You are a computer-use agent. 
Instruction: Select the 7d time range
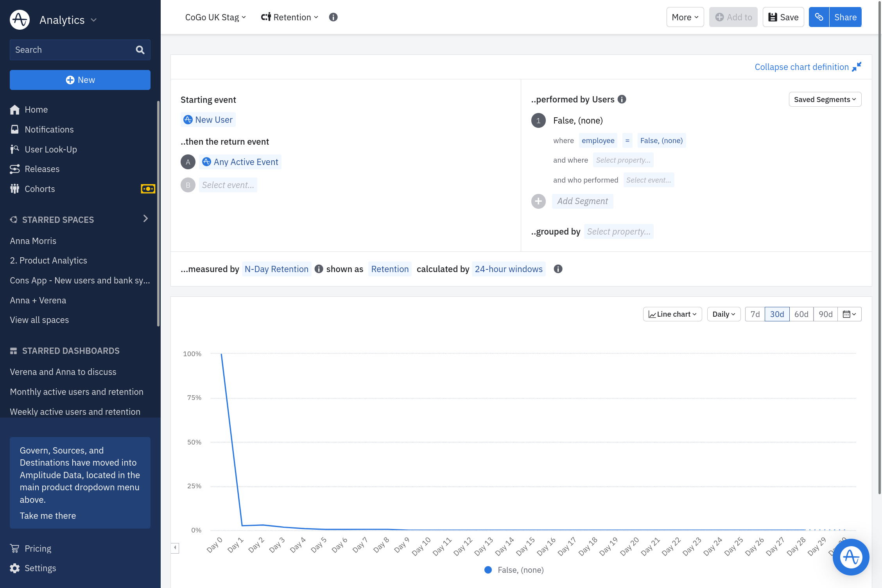pyautogui.click(x=755, y=314)
